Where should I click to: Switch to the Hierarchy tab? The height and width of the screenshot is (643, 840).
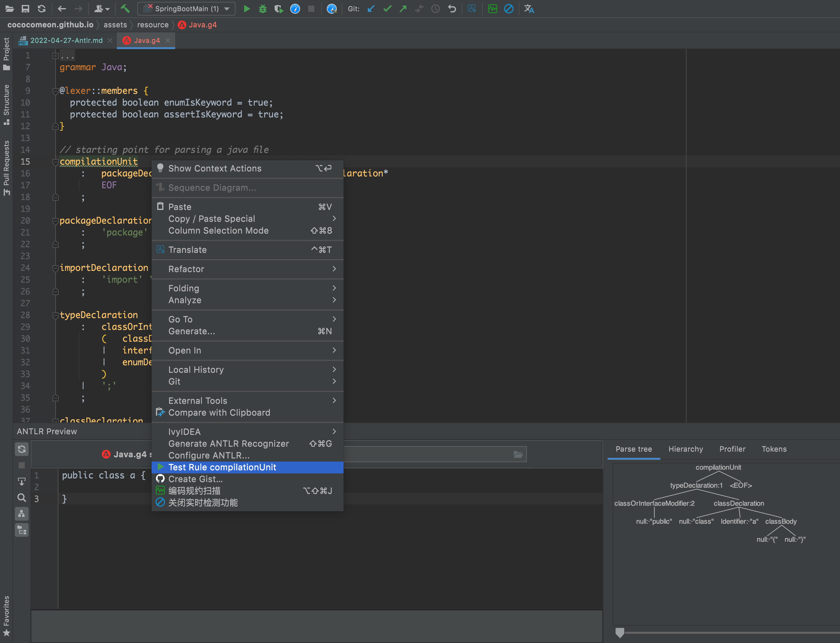point(685,449)
